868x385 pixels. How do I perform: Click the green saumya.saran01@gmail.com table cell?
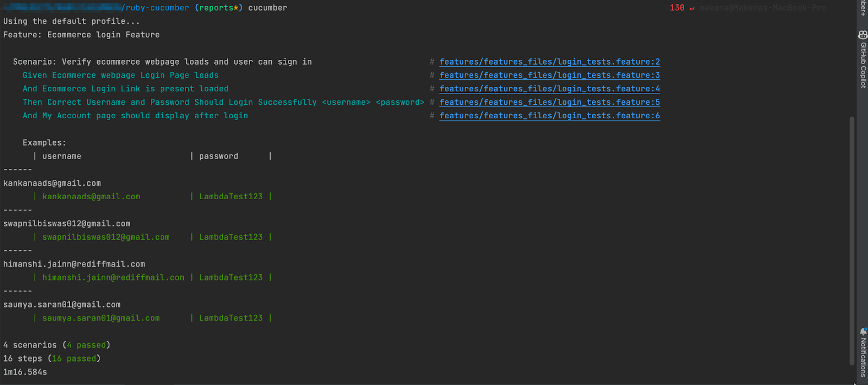[101, 318]
